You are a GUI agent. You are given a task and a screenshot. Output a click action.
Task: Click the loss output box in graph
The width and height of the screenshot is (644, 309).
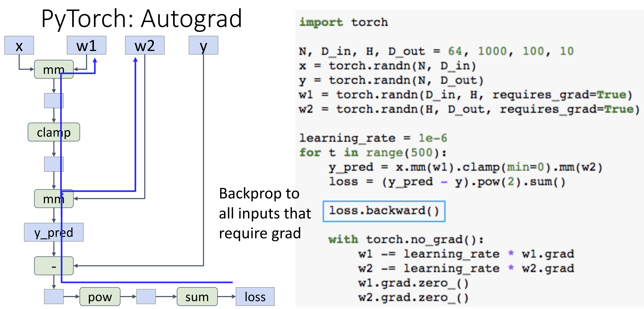pyautogui.click(x=255, y=296)
